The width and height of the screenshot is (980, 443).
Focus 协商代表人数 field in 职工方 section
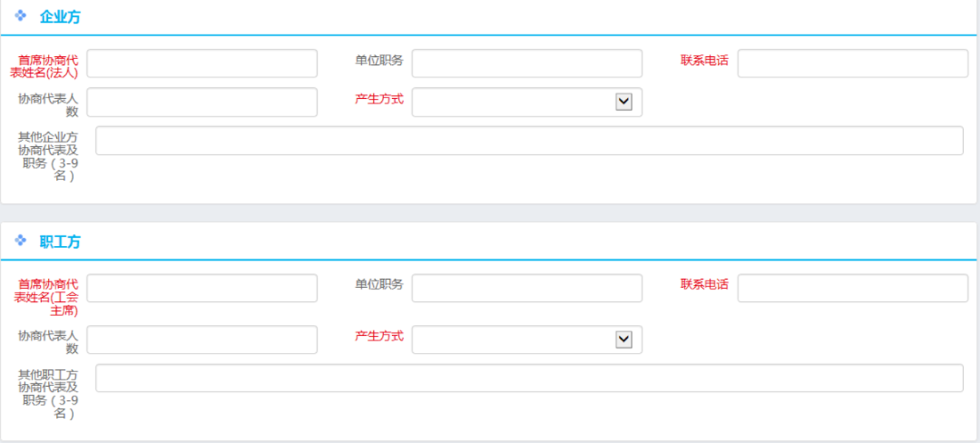(x=202, y=340)
